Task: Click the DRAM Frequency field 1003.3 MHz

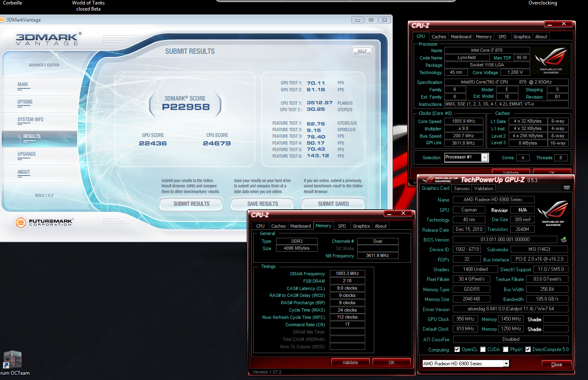Action: coord(347,274)
